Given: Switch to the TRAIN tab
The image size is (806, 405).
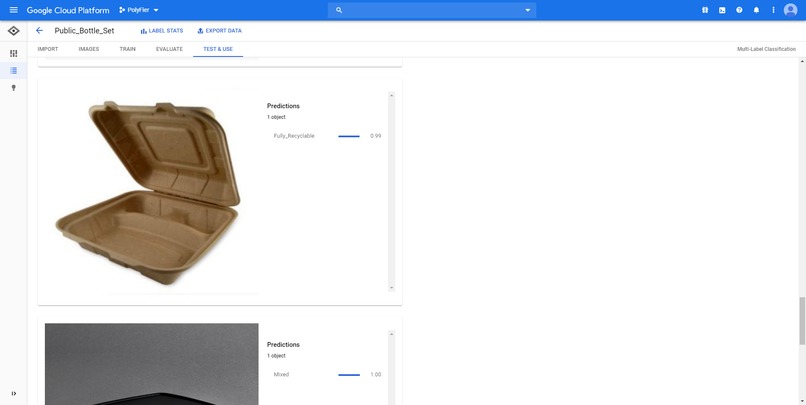Looking at the screenshot, I should [127, 49].
